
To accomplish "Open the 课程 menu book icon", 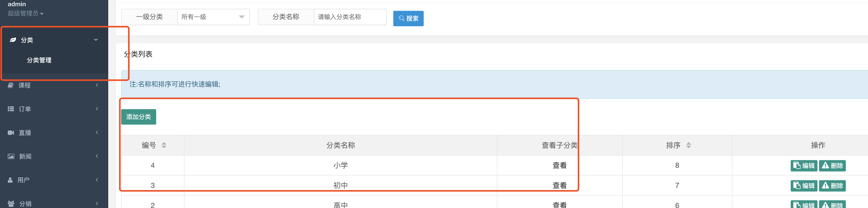I will pos(11,85).
